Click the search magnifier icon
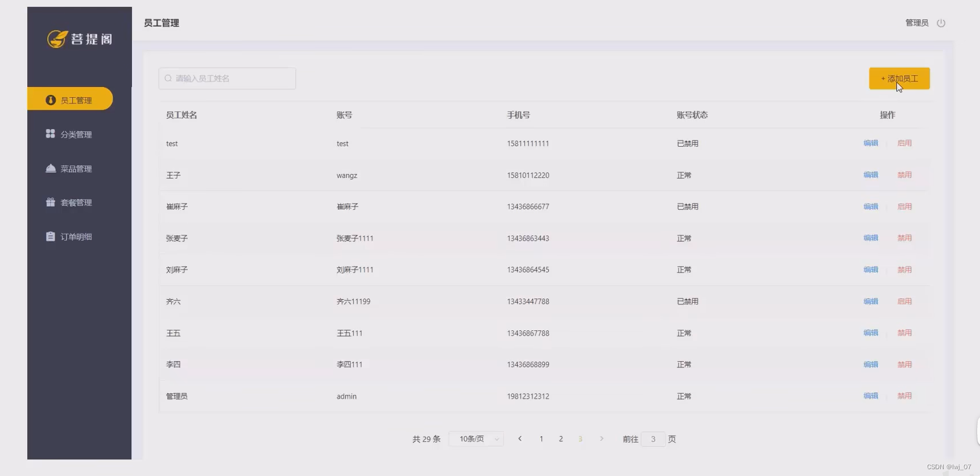 pyautogui.click(x=168, y=78)
